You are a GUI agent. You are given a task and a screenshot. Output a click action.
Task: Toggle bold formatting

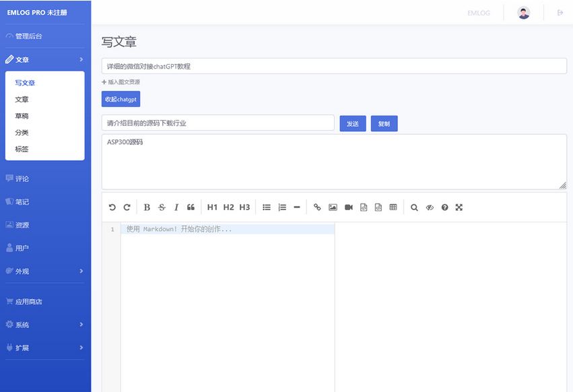click(147, 207)
